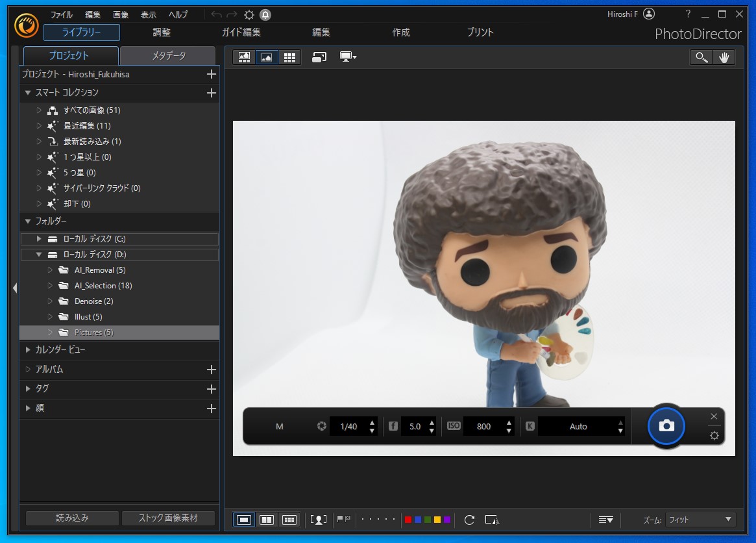The image size is (756, 543).
Task: Undo the last action
Action: (x=217, y=14)
